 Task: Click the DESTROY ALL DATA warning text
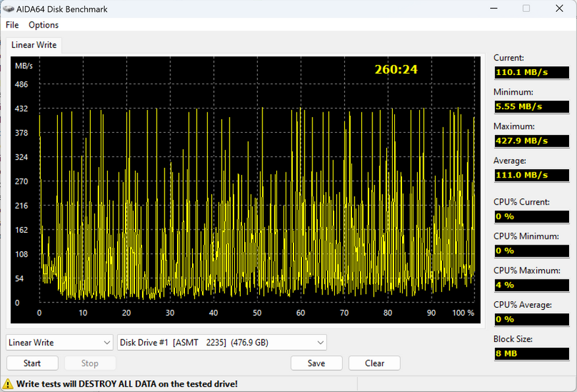(x=127, y=383)
